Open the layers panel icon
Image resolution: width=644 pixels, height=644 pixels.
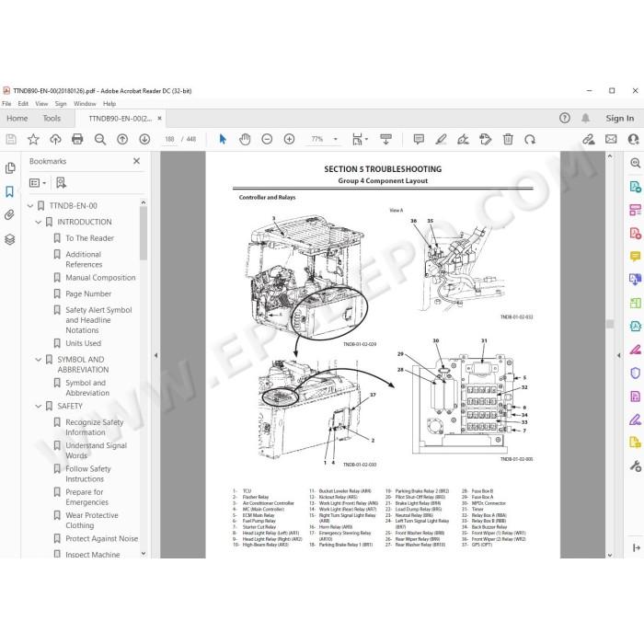[x=10, y=239]
